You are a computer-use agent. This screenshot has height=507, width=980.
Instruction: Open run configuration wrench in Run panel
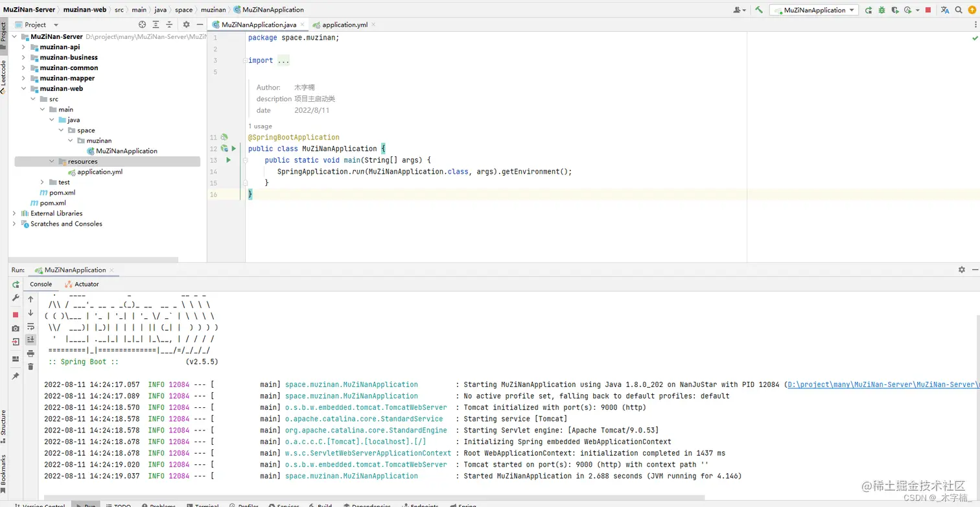click(16, 298)
